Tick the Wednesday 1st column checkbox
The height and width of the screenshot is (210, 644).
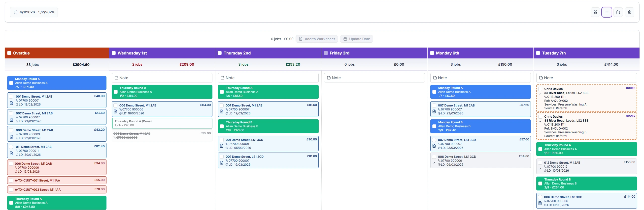114,53
